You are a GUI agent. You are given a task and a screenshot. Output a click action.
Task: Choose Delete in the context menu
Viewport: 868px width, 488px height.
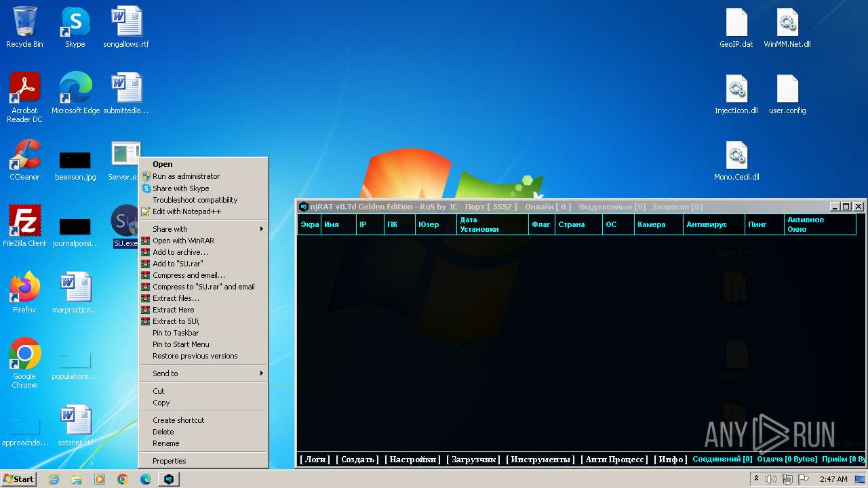click(203, 432)
